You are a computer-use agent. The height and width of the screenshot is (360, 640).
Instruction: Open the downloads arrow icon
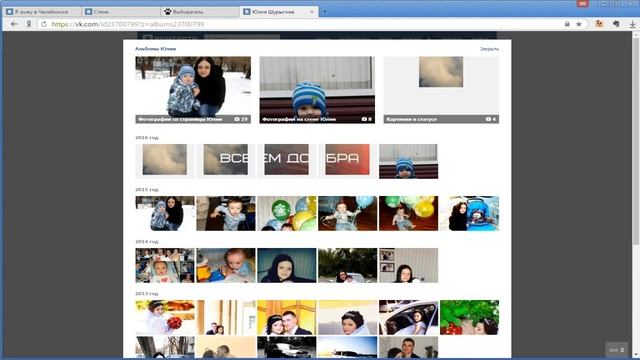click(x=632, y=24)
